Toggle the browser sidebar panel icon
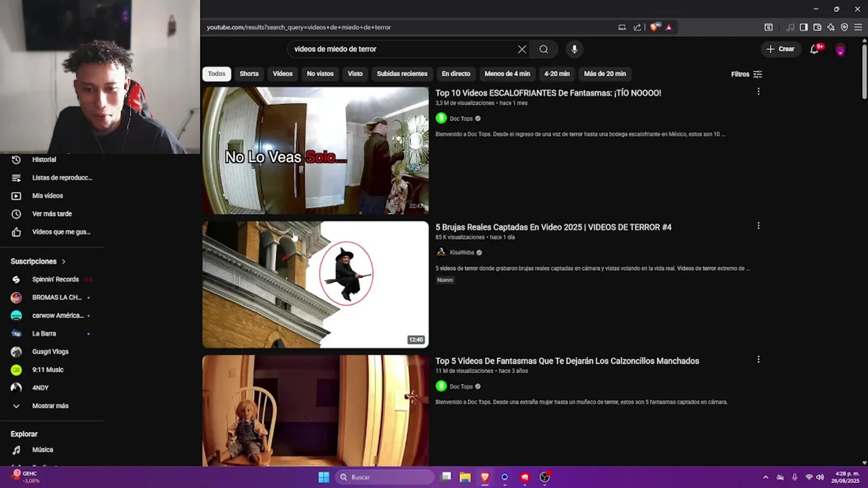This screenshot has width=868, height=488. 804,27
